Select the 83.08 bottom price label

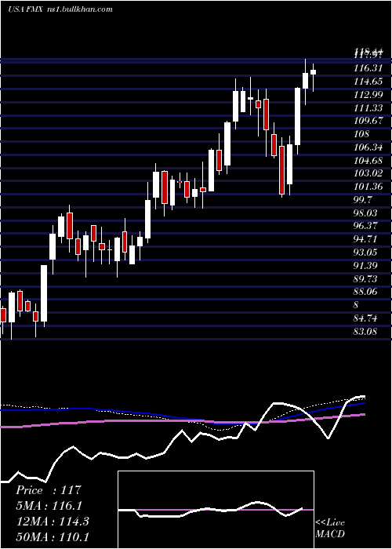[366, 331]
